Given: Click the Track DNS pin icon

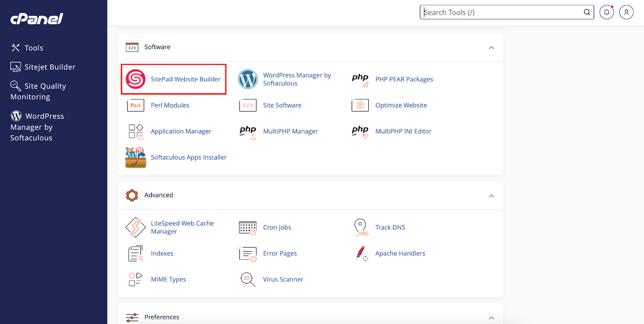Looking at the screenshot, I should coord(361,227).
